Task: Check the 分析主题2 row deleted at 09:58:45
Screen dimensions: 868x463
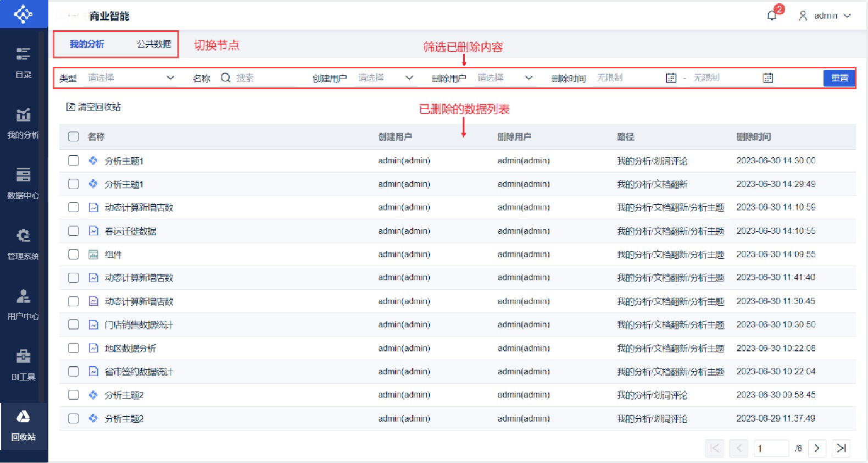Action: pyautogui.click(x=74, y=395)
